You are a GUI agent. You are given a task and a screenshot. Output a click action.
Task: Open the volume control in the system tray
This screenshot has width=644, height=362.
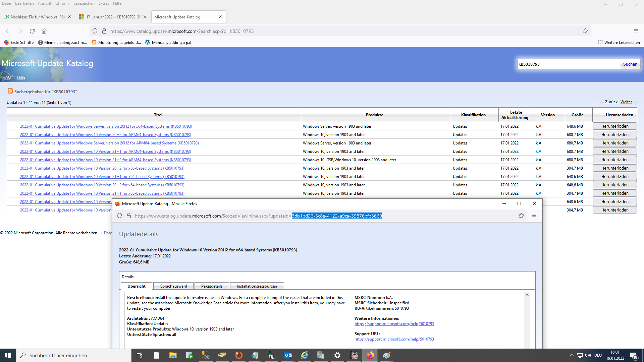588,355
